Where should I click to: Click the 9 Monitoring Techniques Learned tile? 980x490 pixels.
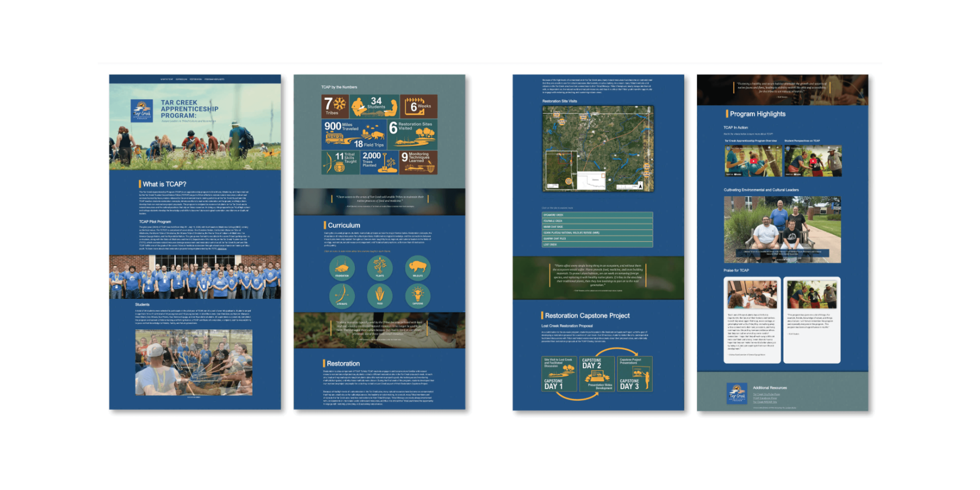(x=418, y=163)
